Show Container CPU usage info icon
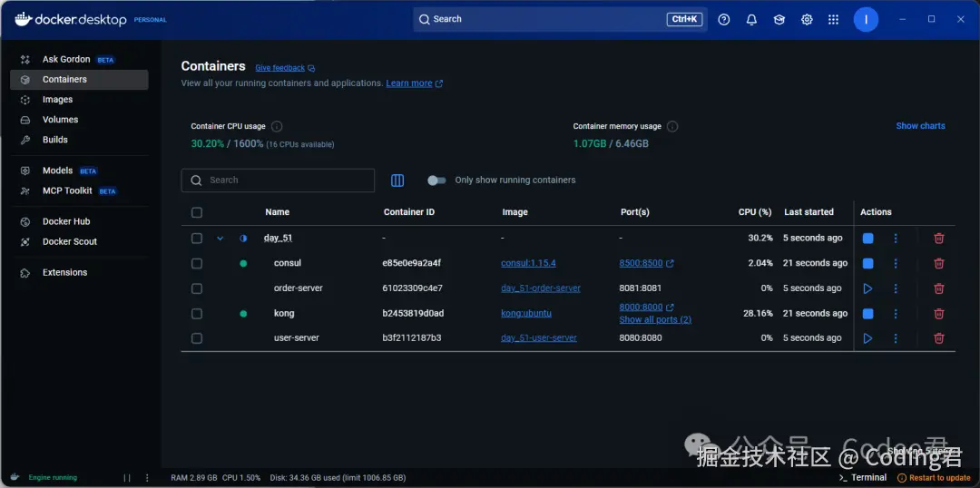Viewport: 980px width, 488px height. (277, 126)
